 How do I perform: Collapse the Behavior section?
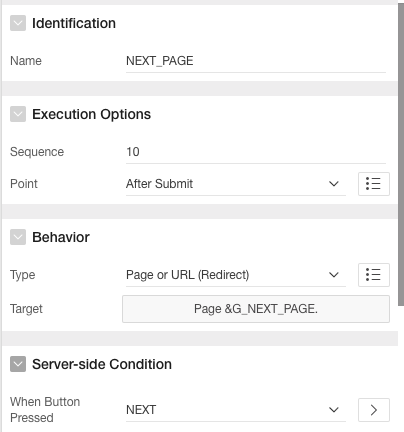click(18, 237)
